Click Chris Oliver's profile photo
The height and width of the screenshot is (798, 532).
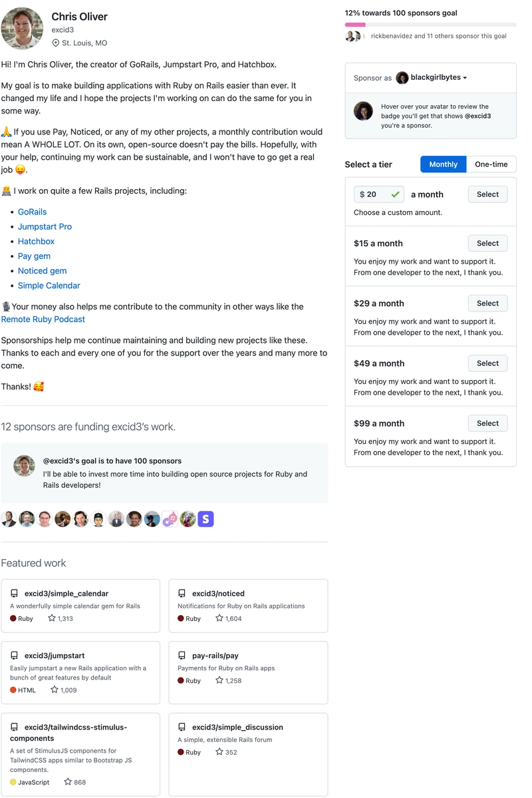coord(23,29)
